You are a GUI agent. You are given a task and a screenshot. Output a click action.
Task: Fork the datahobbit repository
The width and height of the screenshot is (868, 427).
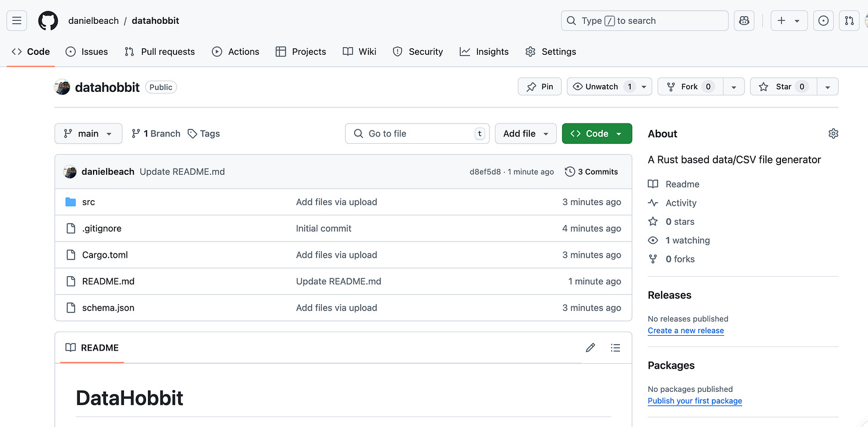click(690, 87)
